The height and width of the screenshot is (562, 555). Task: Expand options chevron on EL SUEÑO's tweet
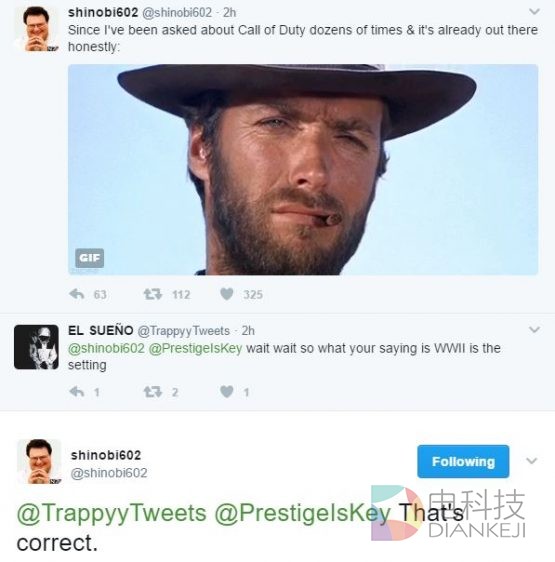(534, 329)
